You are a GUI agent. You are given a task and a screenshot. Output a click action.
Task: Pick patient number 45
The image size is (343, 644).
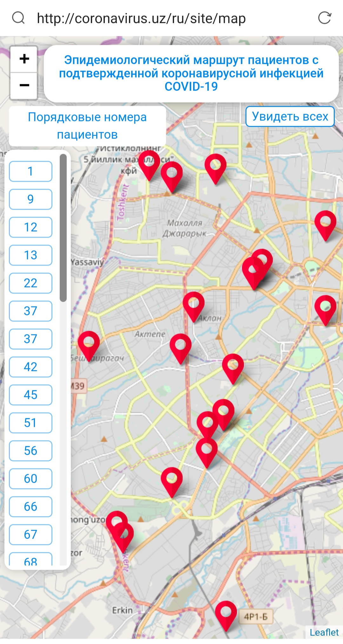(30, 395)
